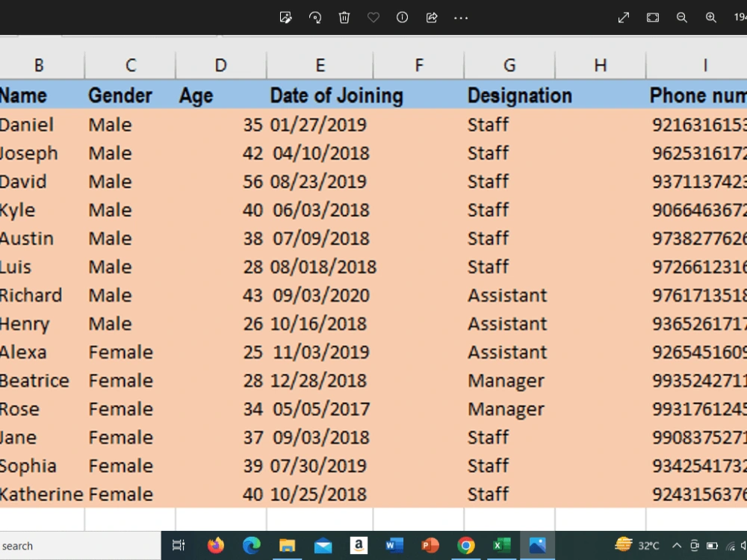
Task: Open File Explorer from the taskbar
Action: [x=288, y=545]
